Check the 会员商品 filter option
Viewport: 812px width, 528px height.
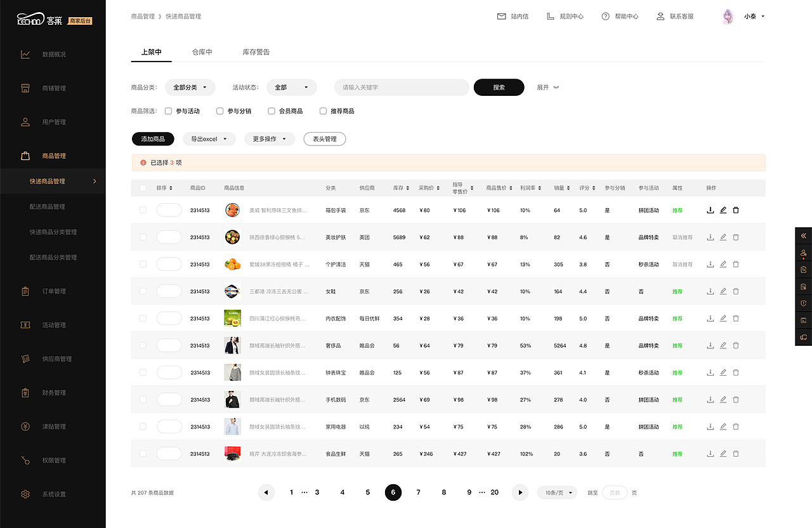click(x=271, y=110)
